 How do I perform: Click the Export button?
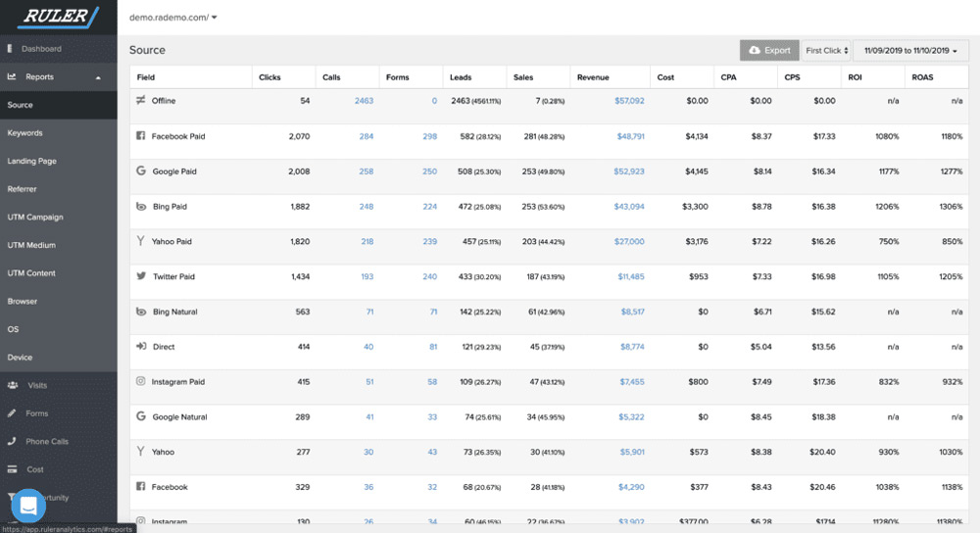click(769, 51)
